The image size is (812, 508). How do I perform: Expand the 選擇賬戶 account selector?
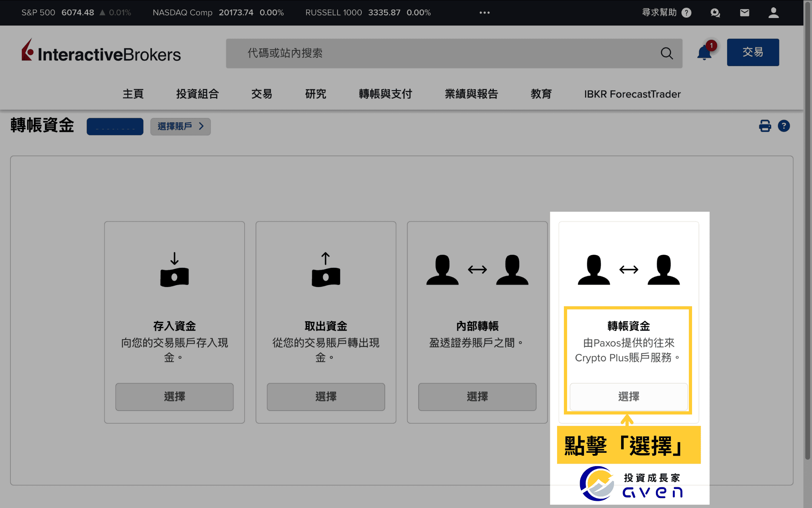point(180,126)
